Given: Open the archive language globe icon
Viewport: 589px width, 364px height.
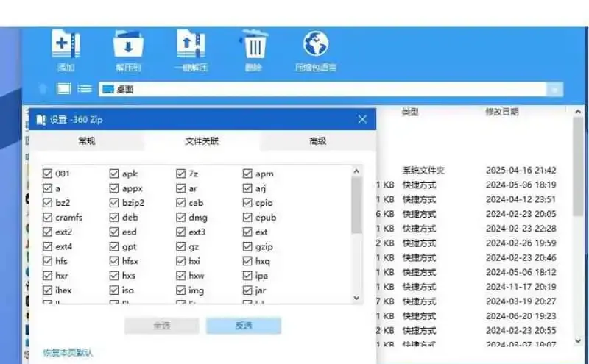Looking at the screenshot, I should (316, 43).
